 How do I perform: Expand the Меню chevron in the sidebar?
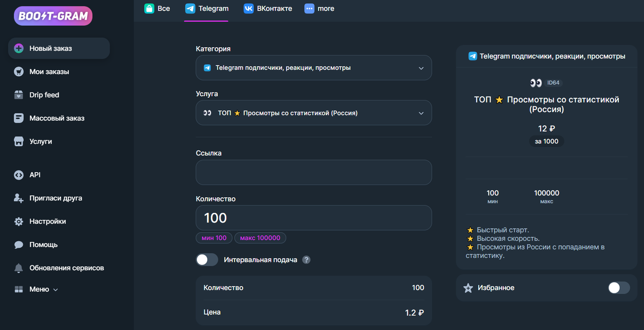pos(56,290)
